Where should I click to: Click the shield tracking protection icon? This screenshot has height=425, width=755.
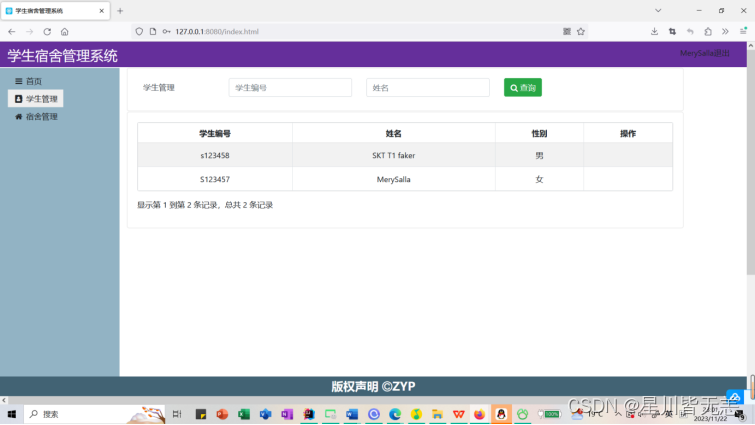click(x=139, y=32)
